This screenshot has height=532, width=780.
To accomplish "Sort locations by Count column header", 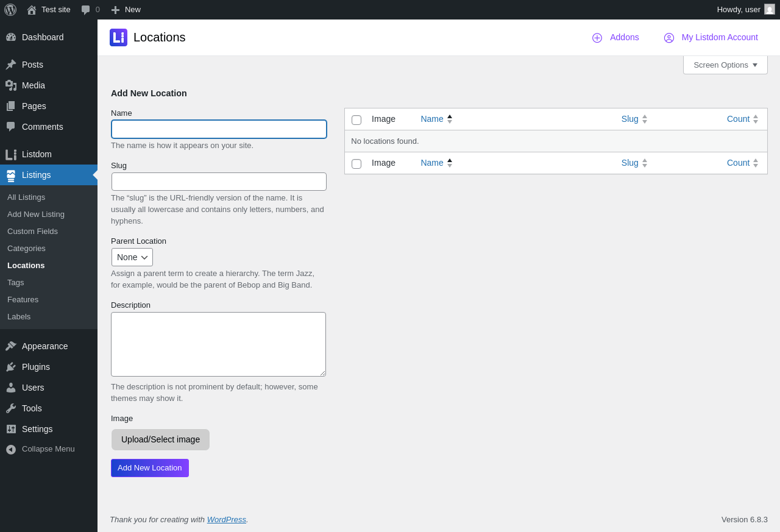I will 738,119.
